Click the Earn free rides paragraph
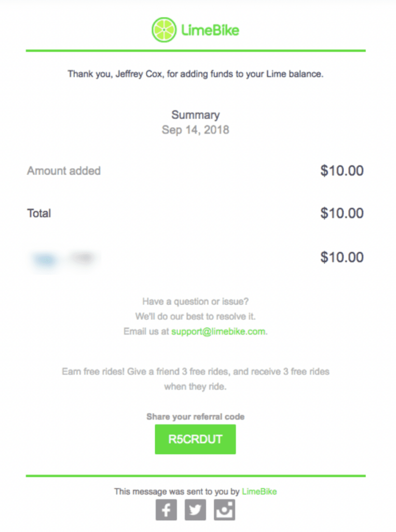Viewport: 396px width, 532px height. click(196, 379)
